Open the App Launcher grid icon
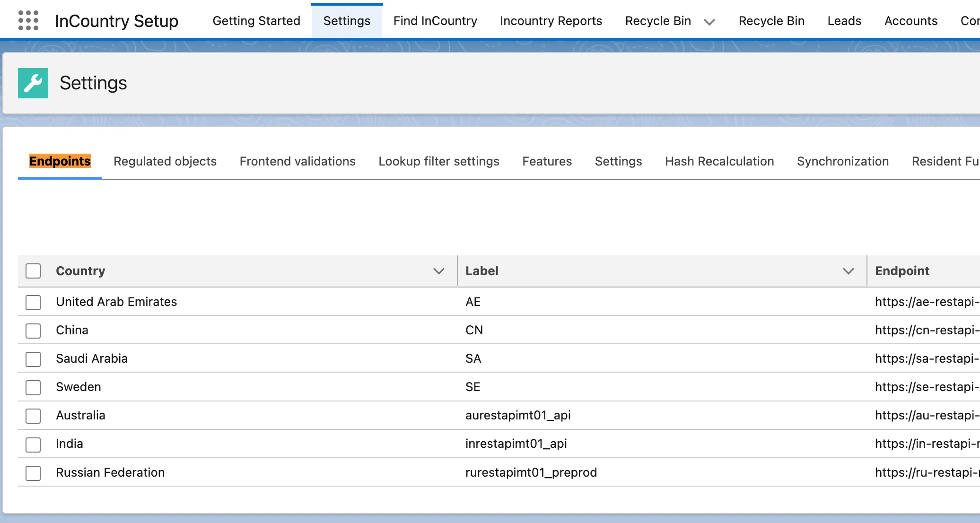The height and width of the screenshot is (523, 980). click(x=28, y=20)
